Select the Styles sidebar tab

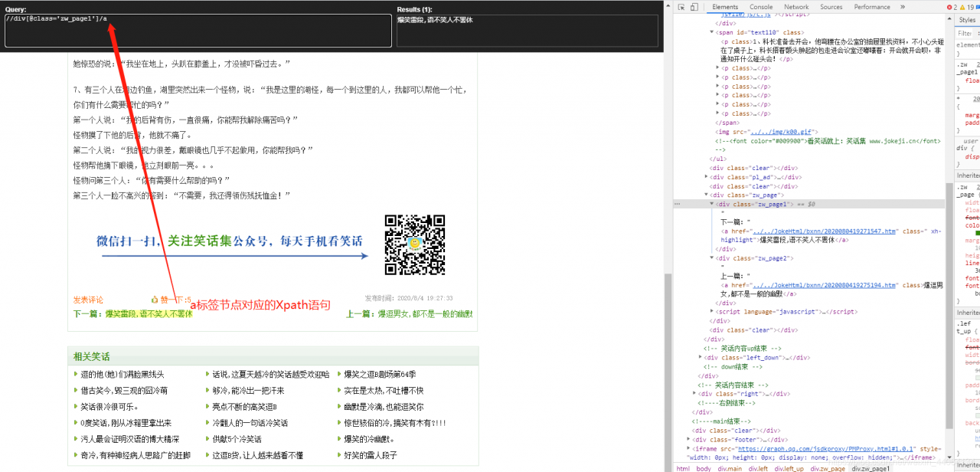click(x=966, y=21)
